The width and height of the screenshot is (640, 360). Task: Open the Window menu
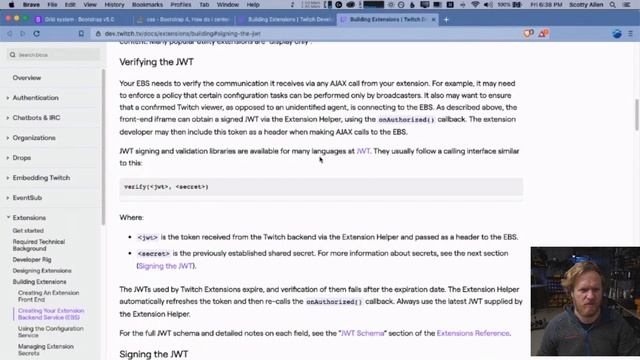click(228, 5)
